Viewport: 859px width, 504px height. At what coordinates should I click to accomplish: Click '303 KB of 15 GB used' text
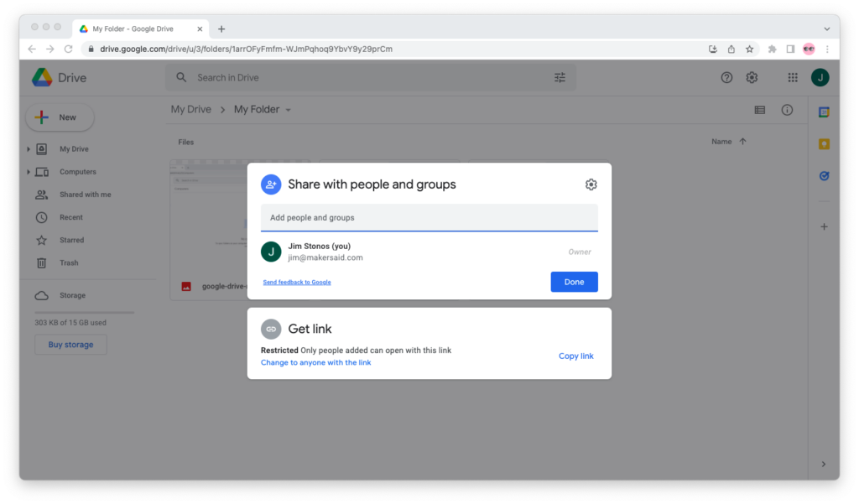(x=70, y=323)
